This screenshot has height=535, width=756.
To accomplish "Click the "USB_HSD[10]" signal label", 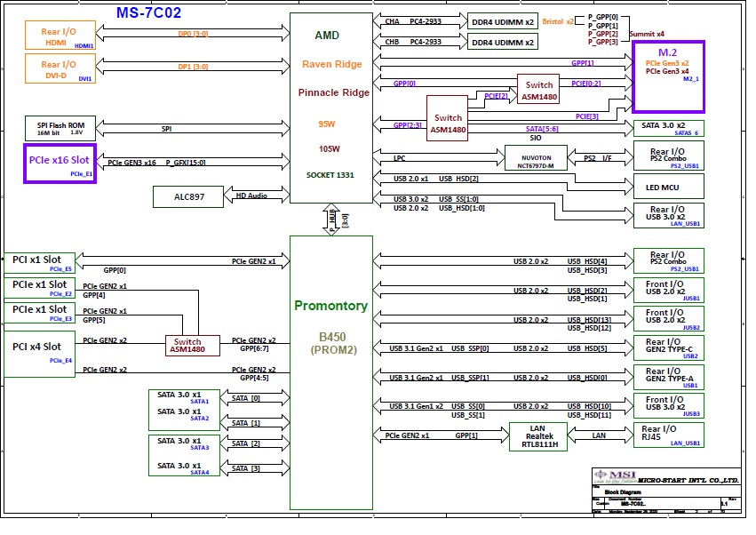I will (589, 406).
